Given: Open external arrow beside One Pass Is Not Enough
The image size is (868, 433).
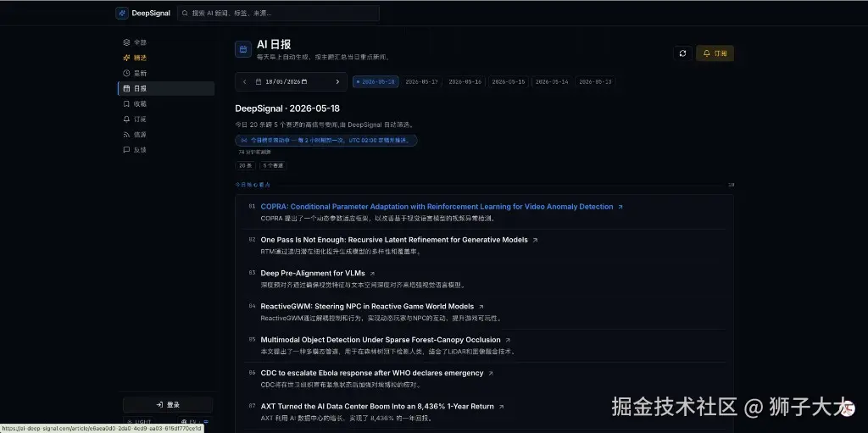Looking at the screenshot, I should (x=535, y=241).
